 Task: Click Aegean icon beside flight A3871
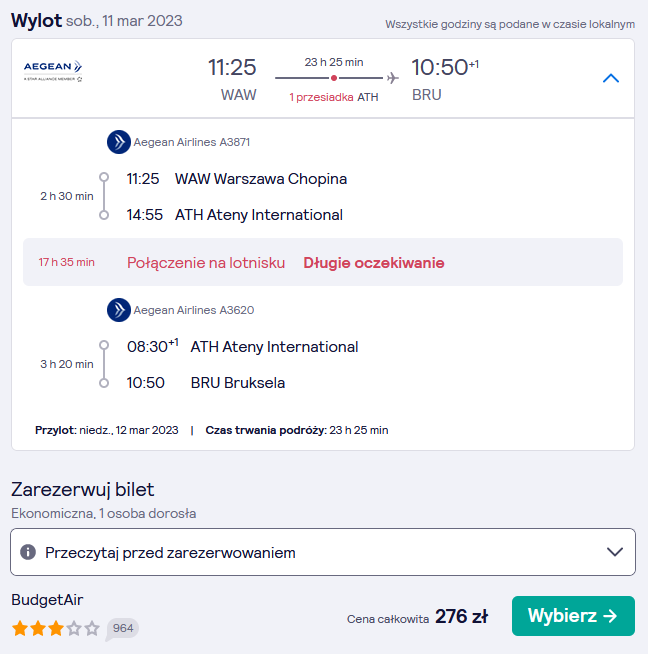tap(119, 142)
